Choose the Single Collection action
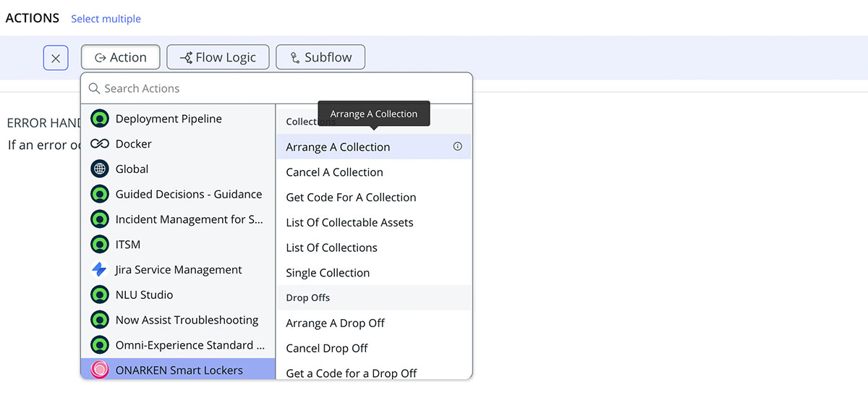868x398 pixels. click(x=374, y=273)
